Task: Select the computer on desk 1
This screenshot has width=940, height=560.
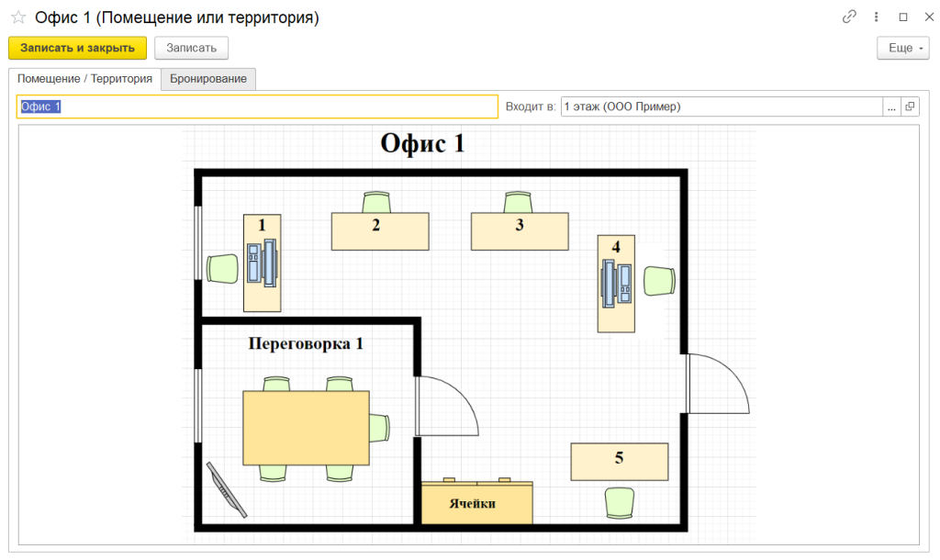Action: (263, 263)
